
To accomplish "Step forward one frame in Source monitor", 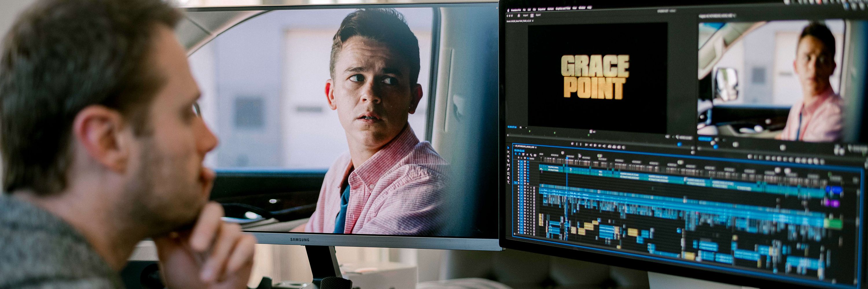I will (600, 146).
